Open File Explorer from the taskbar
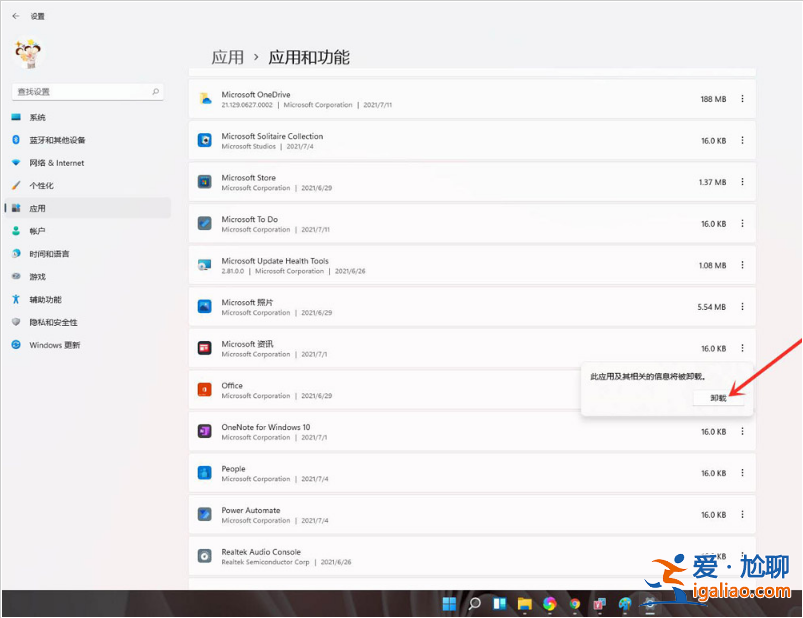Viewport: 803px width, 618px height. point(523,604)
